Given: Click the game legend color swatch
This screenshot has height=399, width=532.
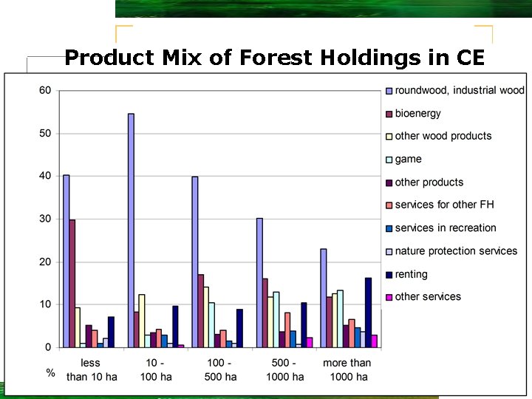Looking at the screenshot, I should (x=389, y=160).
